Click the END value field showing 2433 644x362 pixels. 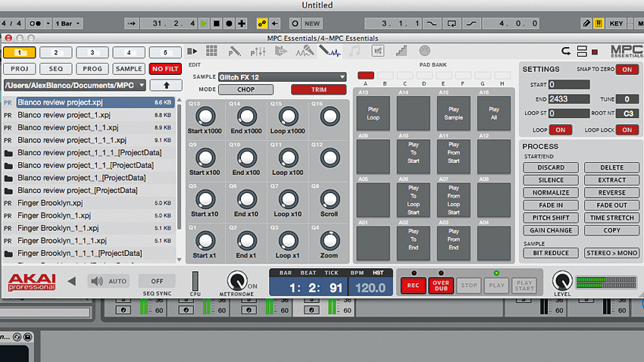[x=568, y=99]
